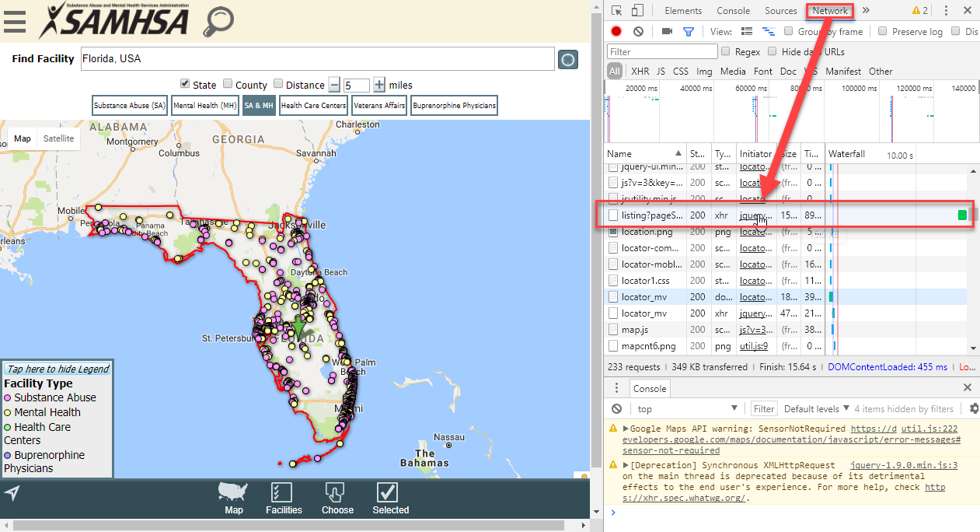Viewport: 980px width, 532px height.
Task: Open the Selected checkmark icon
Action: pyautogui.click(x=390, y=499)
